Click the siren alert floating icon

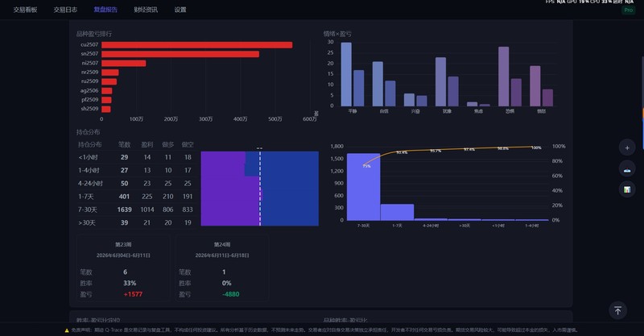pyautogui.click(x=627, y=168)
